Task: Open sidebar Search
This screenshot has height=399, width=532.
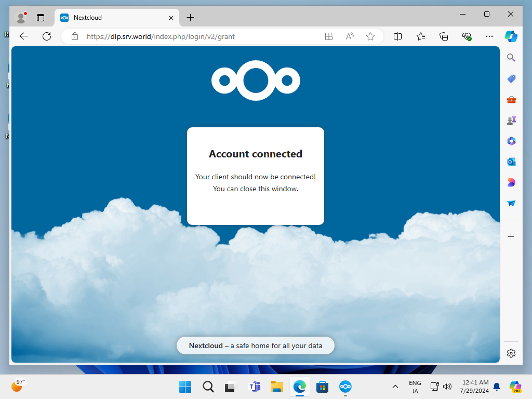Action: (x=511, y=58)
